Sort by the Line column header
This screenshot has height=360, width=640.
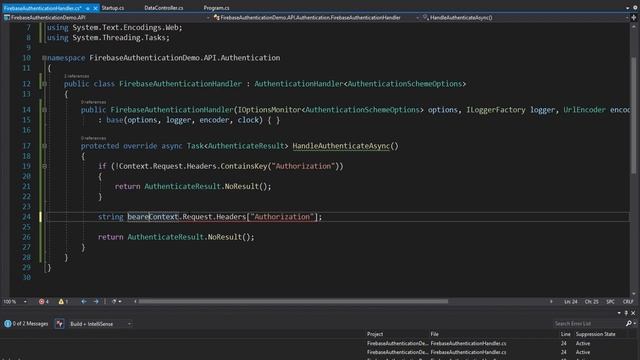tap(565, 334)
